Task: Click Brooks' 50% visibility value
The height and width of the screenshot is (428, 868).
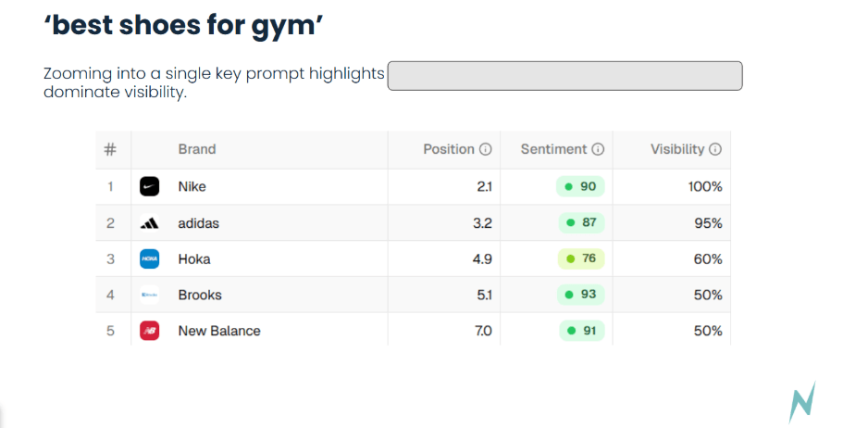Action: coord(708,296)
